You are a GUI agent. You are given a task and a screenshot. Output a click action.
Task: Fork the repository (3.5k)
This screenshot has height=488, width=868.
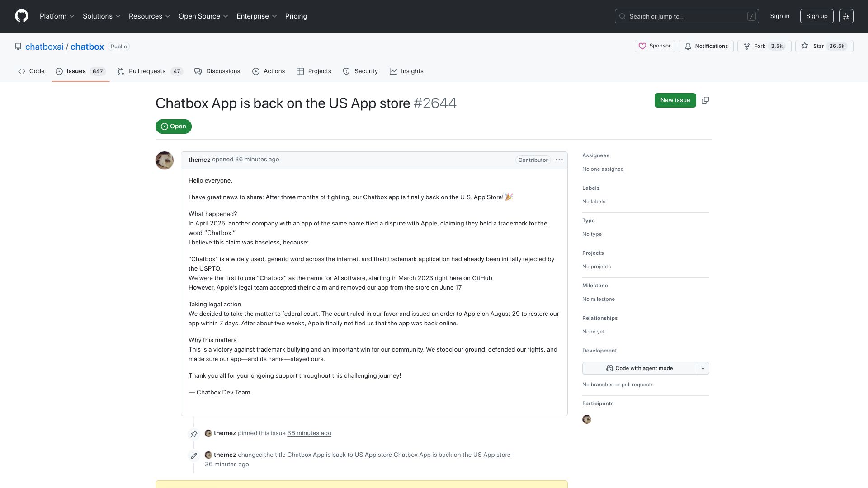[x=764, y=46]
